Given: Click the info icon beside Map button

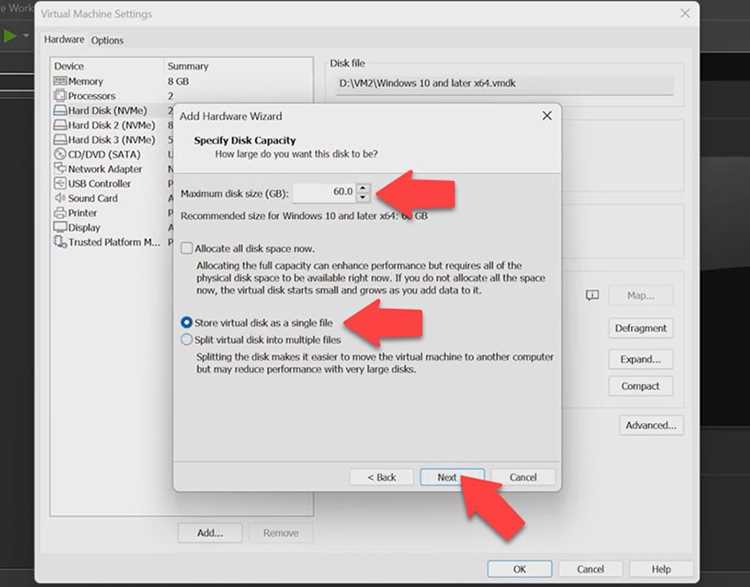Looking at the screenshot, I should pos(592,295).
